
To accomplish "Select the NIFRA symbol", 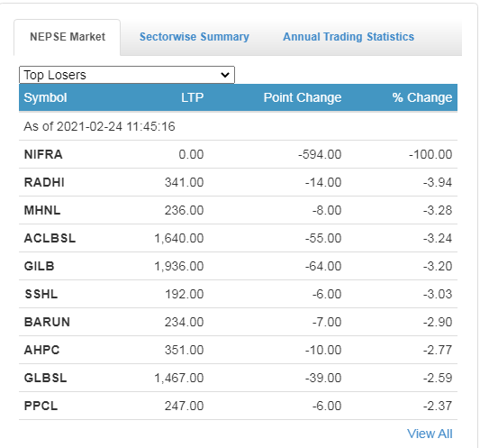I will tap(43, 154).
